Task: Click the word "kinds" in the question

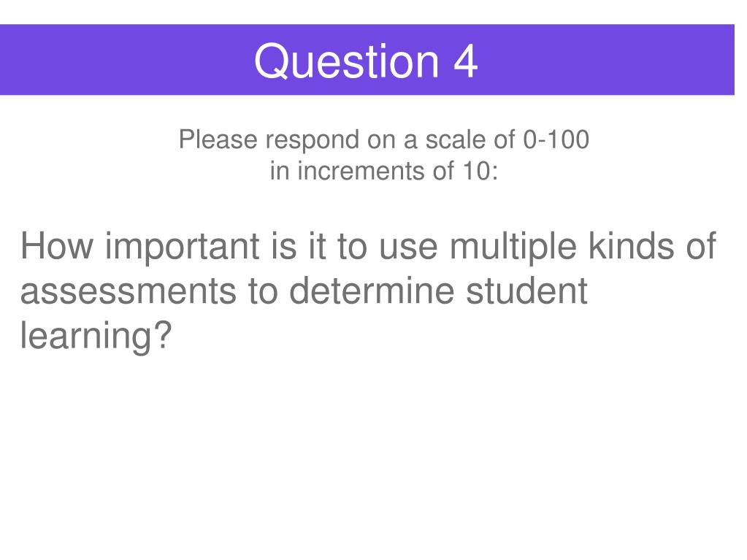Action: 631,246
